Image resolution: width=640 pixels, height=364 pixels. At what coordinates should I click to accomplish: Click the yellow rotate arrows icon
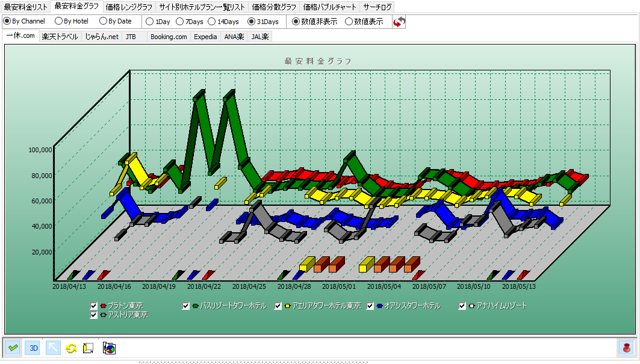click(x=71, y=348)
